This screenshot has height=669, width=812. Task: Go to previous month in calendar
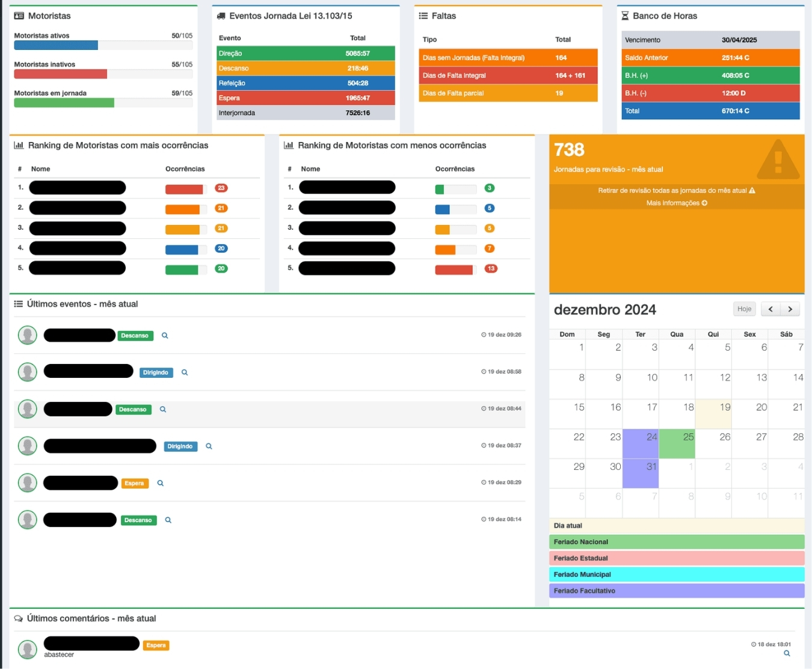(770, 309)
